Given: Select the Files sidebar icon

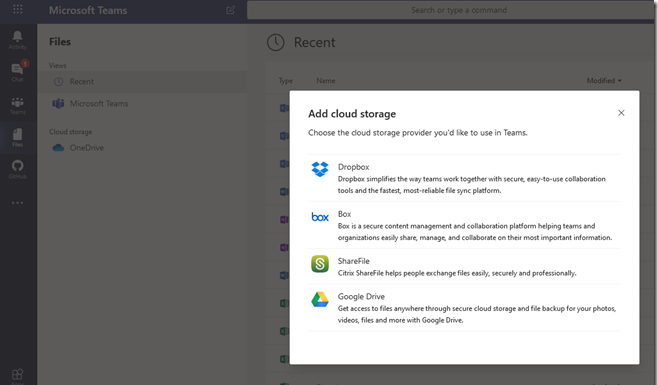Looking at the screenshot, I should tap(18, 138).
